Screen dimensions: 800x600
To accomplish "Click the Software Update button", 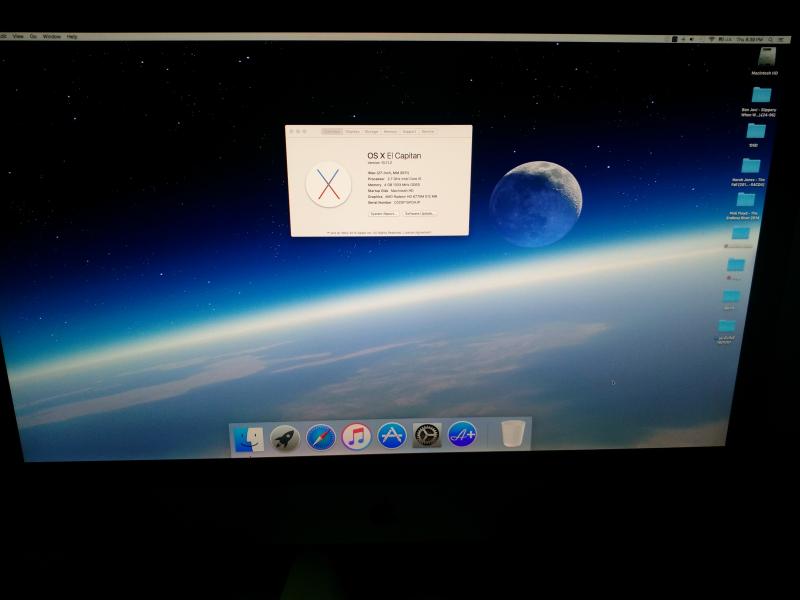I will click(419, 214).
